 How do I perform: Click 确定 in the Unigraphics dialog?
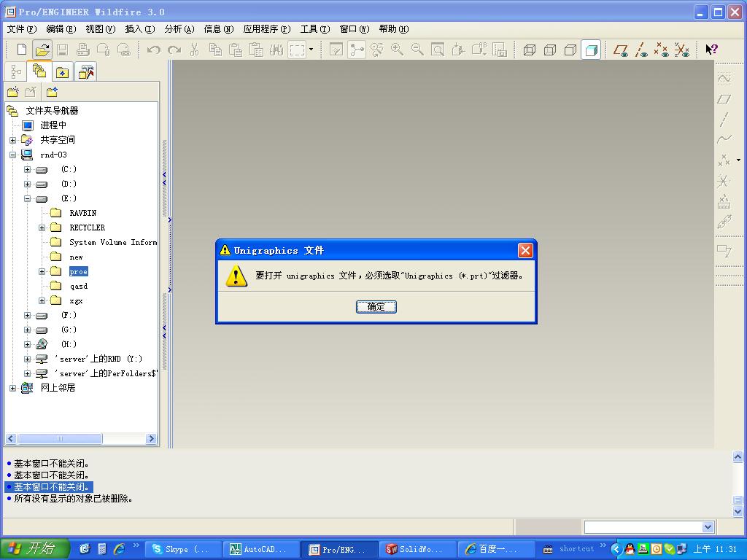point(376,307)
